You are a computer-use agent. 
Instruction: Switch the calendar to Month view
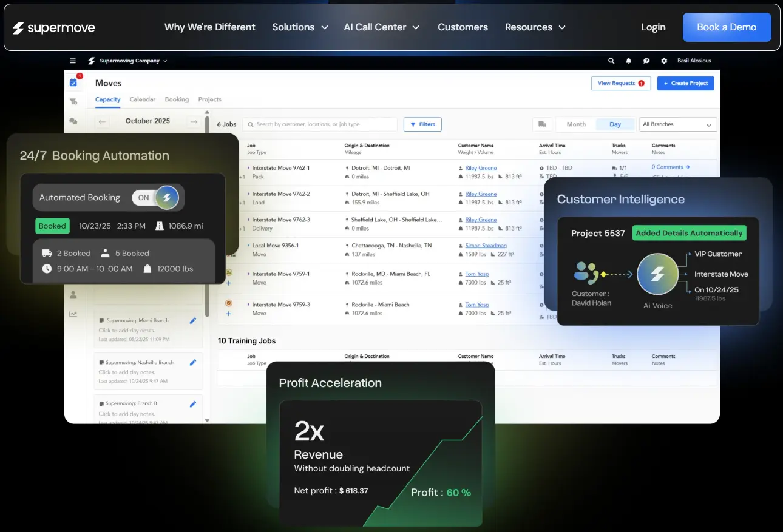[575, 124]
